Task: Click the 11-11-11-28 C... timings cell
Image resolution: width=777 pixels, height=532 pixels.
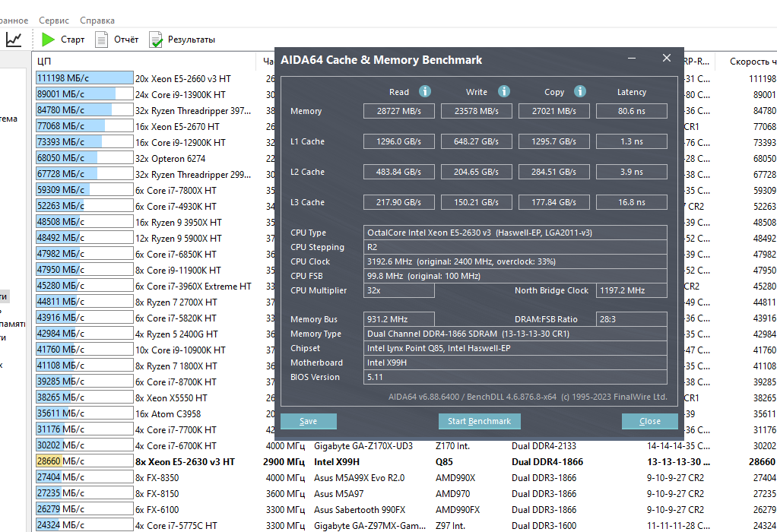Action: [678, 526]
